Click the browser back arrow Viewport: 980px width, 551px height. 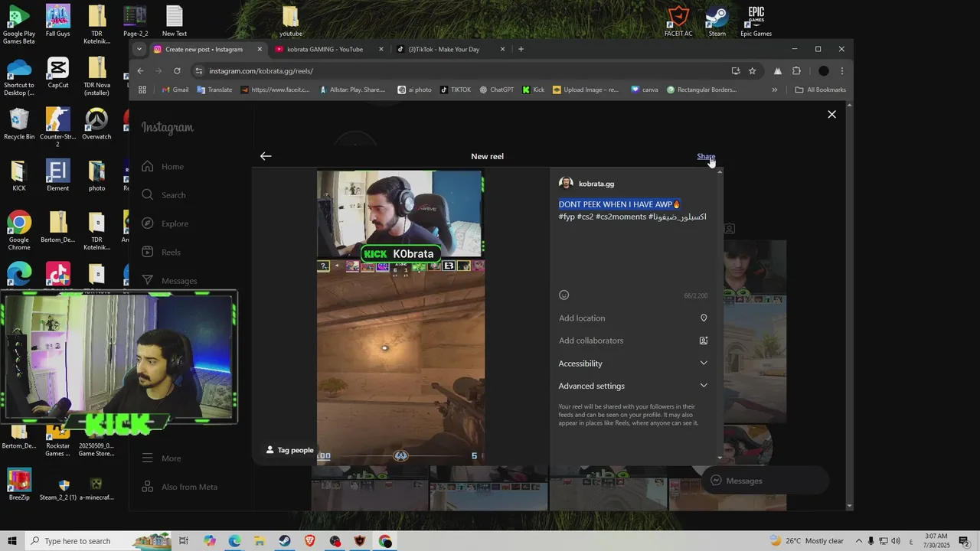point(140,70)
